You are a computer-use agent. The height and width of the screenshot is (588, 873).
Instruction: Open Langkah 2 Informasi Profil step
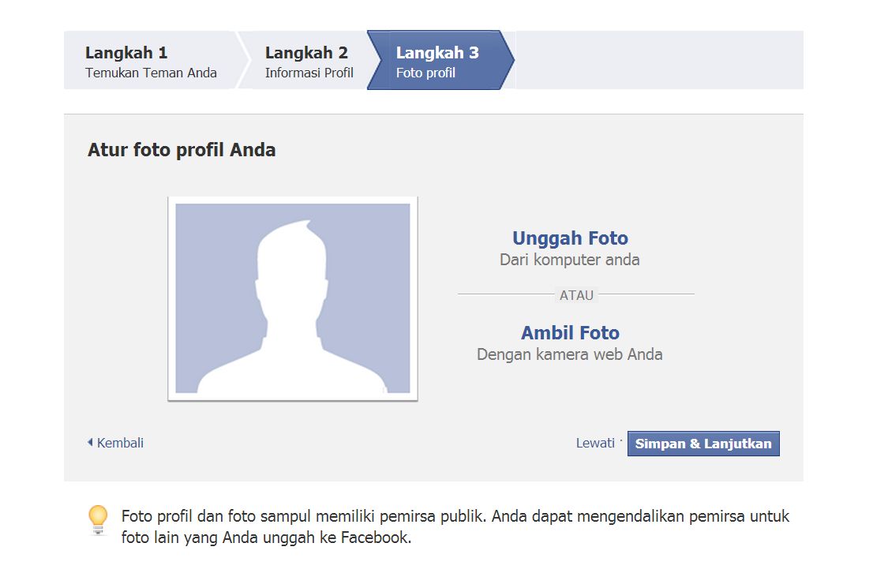[x=309, y=61]
